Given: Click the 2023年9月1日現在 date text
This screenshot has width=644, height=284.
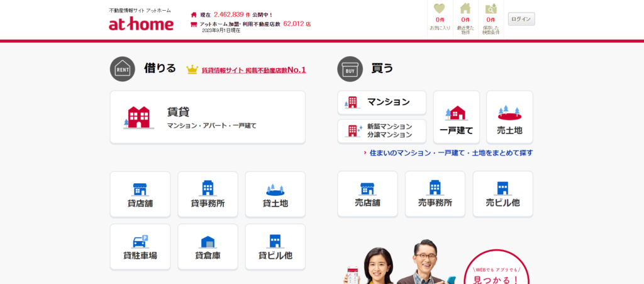Looking at the screenshot, I should point(221,30).
